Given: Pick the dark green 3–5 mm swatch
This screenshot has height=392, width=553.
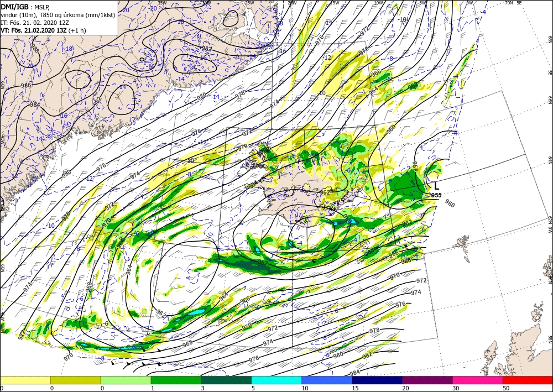Looking at the screenshot, I should click(x=226, y=380).
